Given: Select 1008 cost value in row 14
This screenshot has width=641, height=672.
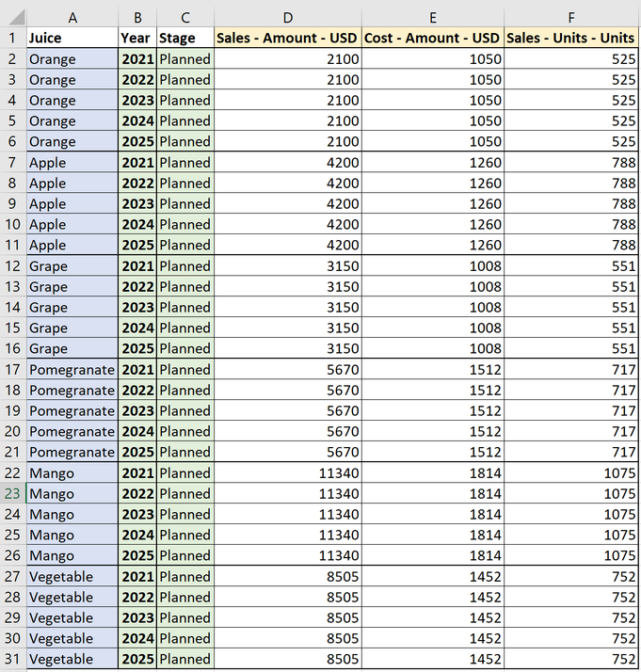Looking at the screenshot, I should point(433,307).
